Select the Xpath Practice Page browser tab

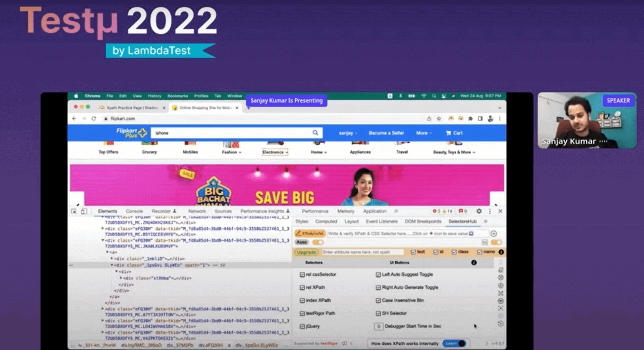(x=132, y=108)
